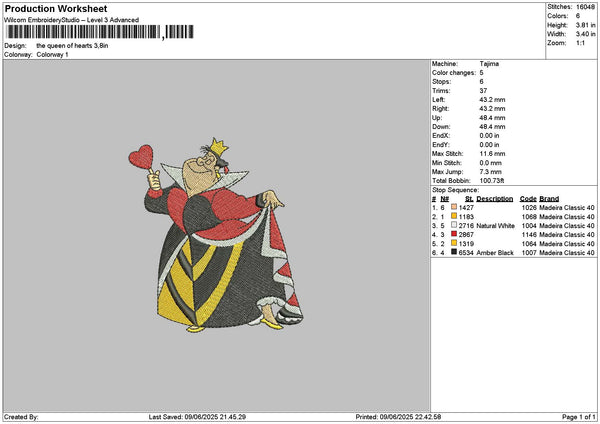Click thread code '1064'
Viewport: 600px width, 424px height.
[x=529, y=244]
